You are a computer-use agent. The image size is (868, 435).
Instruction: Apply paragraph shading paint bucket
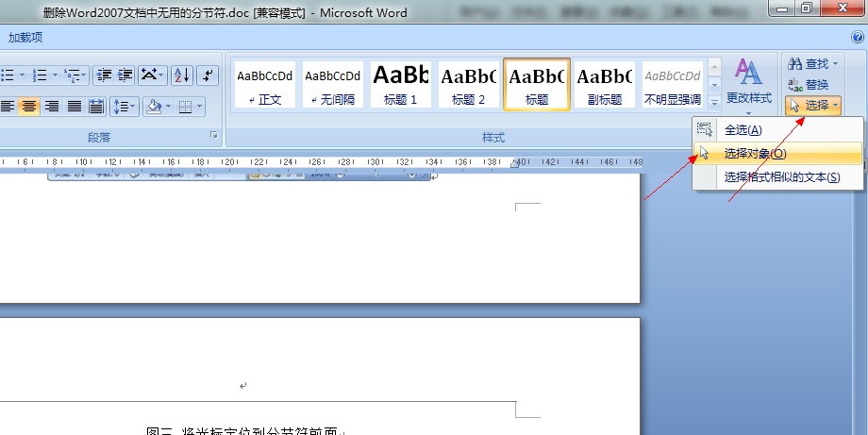pyautogui.click(x=155, y=107)
